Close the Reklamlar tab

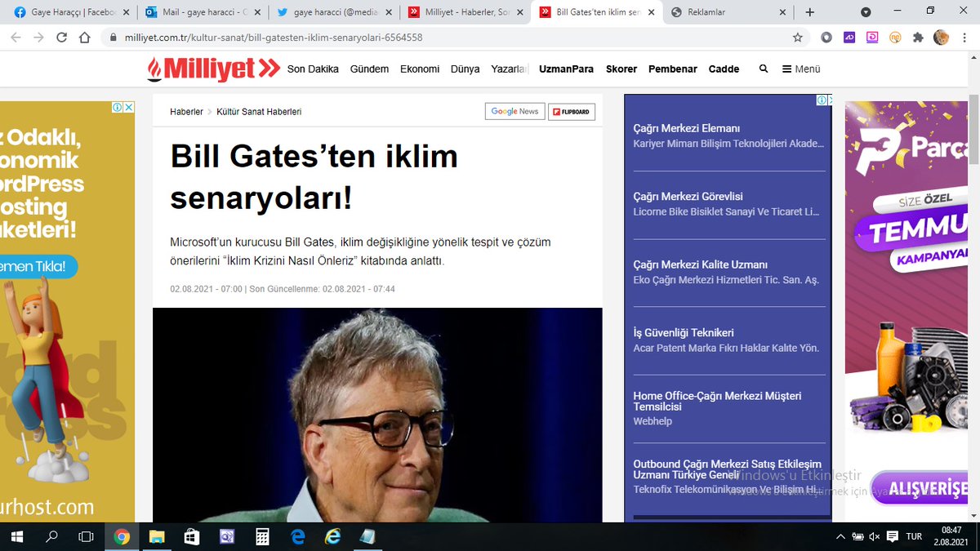point(783,12)
